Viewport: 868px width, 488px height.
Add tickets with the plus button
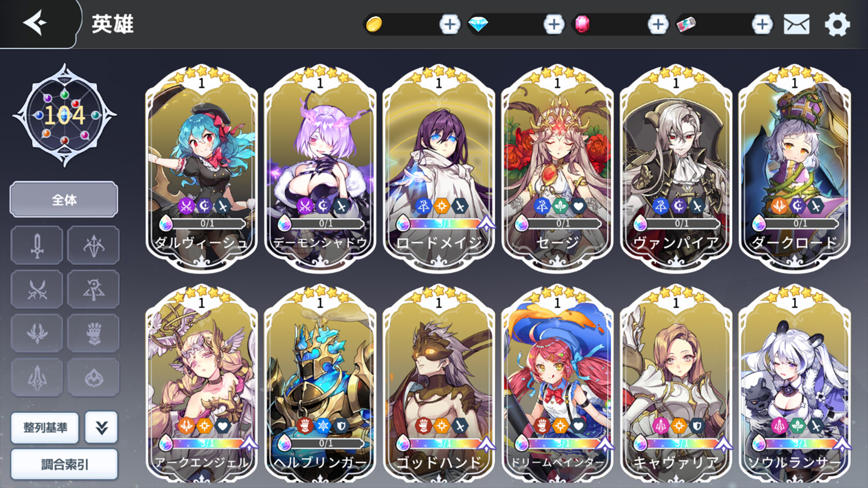762,24
